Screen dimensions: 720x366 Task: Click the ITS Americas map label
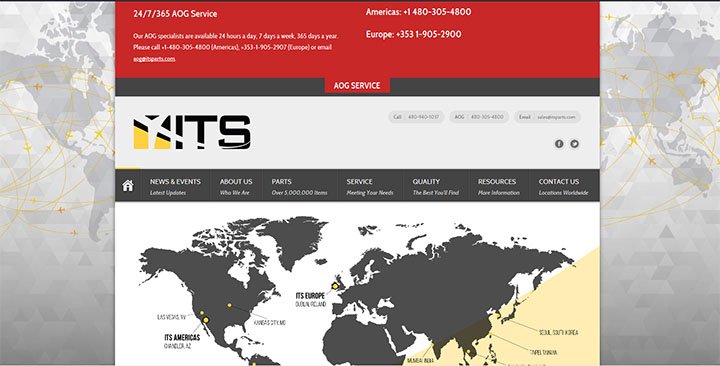pos(182,338)
